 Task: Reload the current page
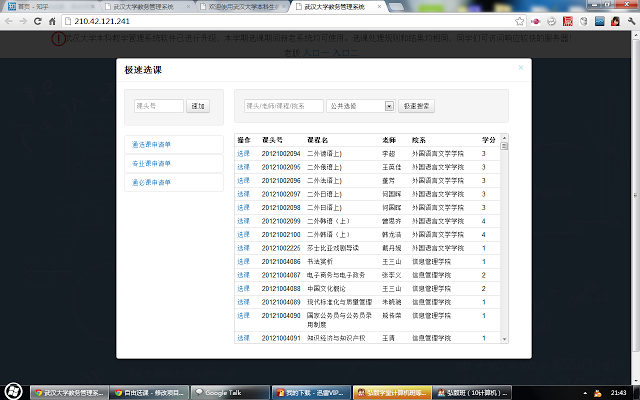coord(38,21)
